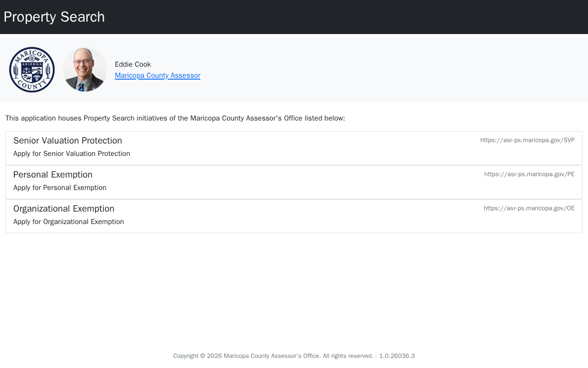
Task: Select the Apply for Senior Valuation Protection text
Action: 72,154
